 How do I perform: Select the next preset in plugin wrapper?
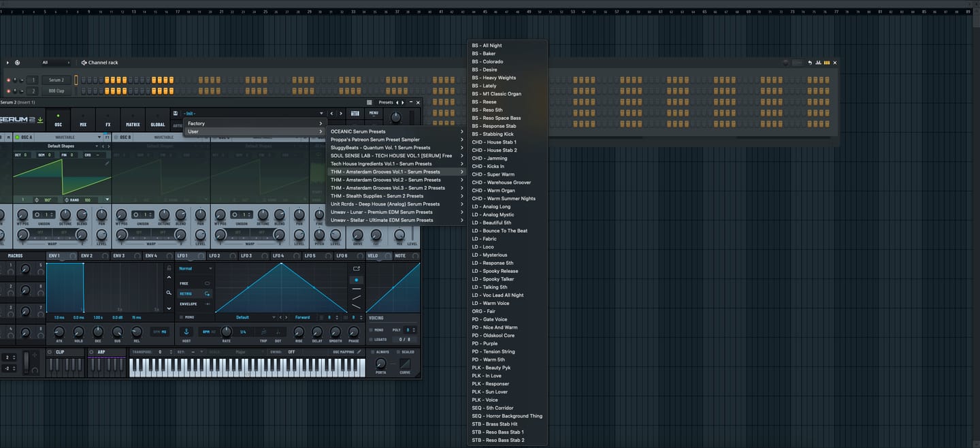[x=403, y=102]
